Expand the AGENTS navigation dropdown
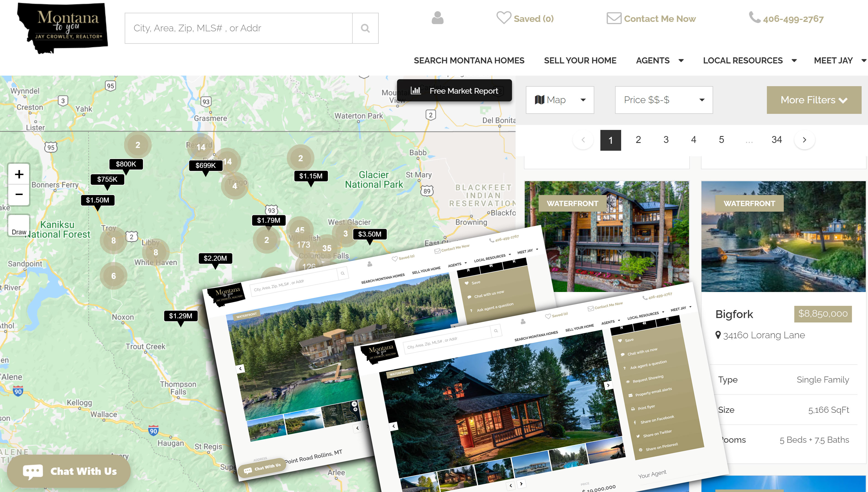This screenshot has width=868, height=492. click(659, 60)
